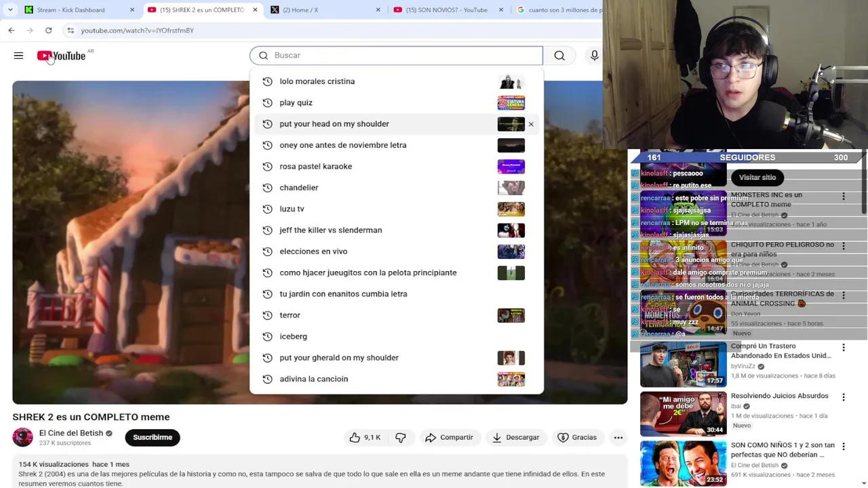Select suggestion 'rosa pastel karaoke'

pyautogui.click(x=397, y=166)
